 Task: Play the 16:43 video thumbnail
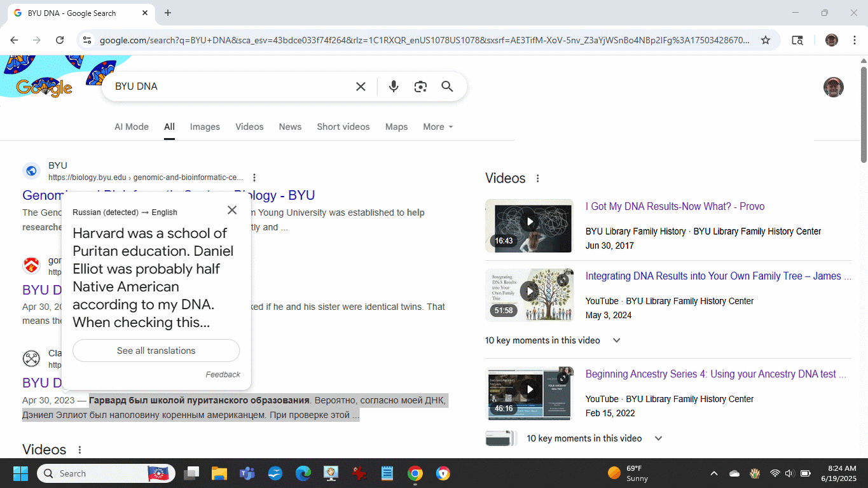[x=529, y=226]
